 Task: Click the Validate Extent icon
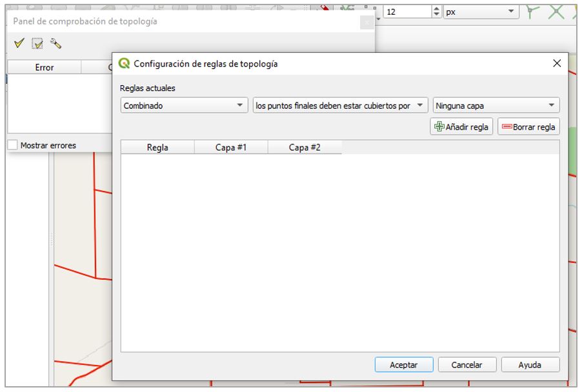pyautogui.click(x=37, y=44)
